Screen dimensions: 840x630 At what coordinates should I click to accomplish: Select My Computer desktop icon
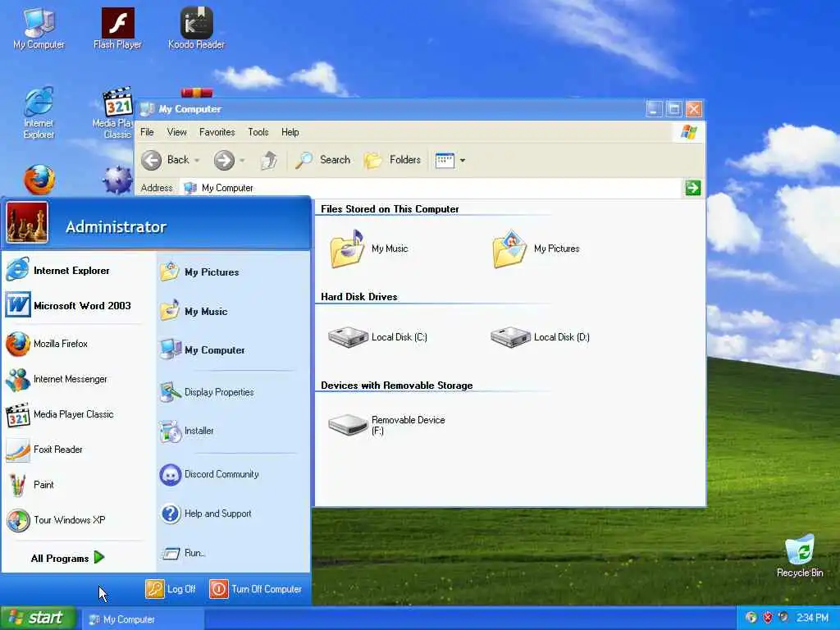click(x=39, y=29)
